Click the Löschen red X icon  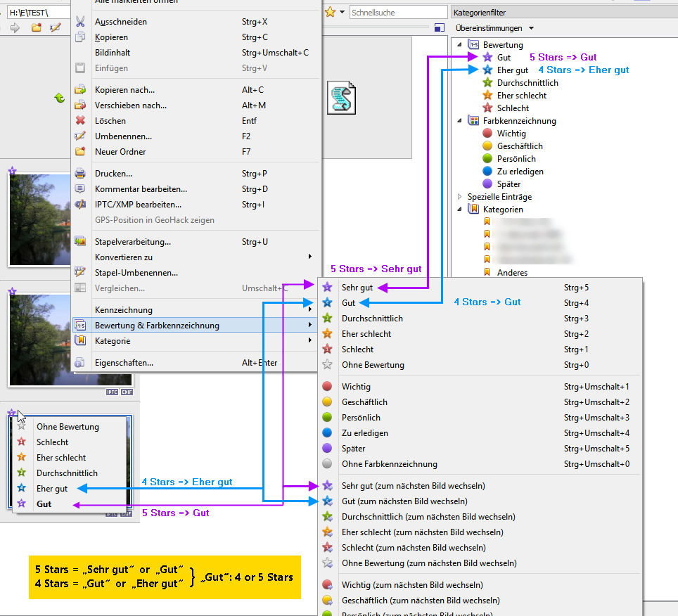80,121
